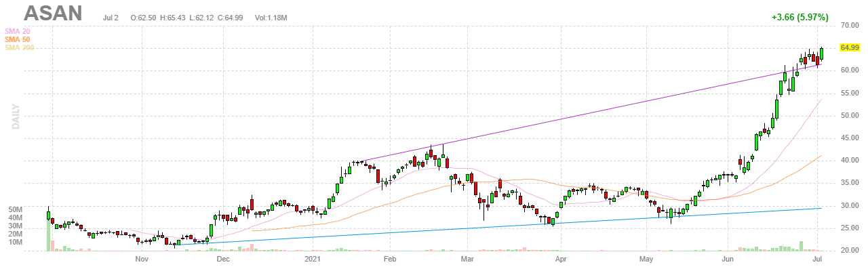Select the Jul marker on time axis
The height and width of the screenshot is (271, 868).
(817, 259)
